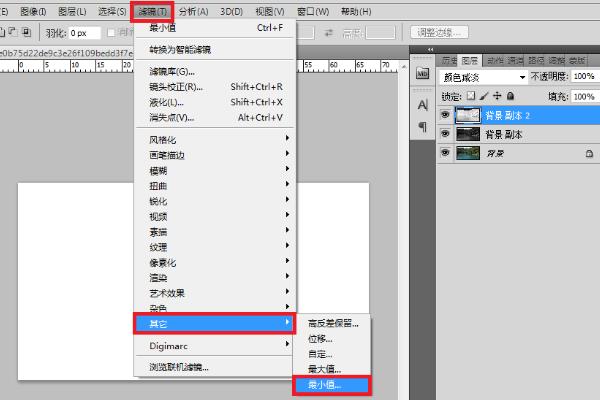Open the 像素化 filter category
Viewport: 600px width, 400px height.
pos(215,263)
